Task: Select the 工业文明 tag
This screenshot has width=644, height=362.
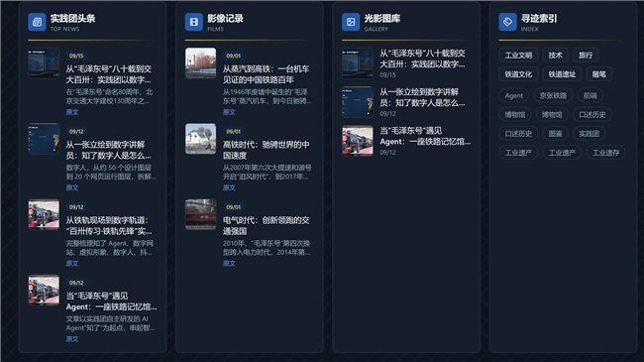Action: (x=518, y=56)
